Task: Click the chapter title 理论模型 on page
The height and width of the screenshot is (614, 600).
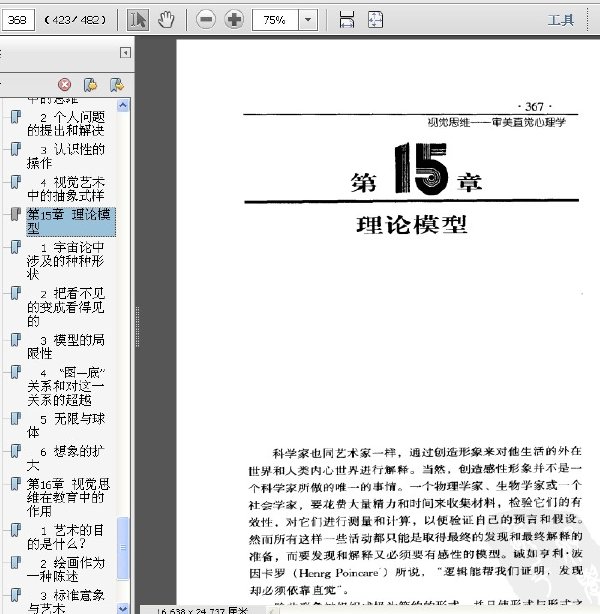Action: pos(412,225)
